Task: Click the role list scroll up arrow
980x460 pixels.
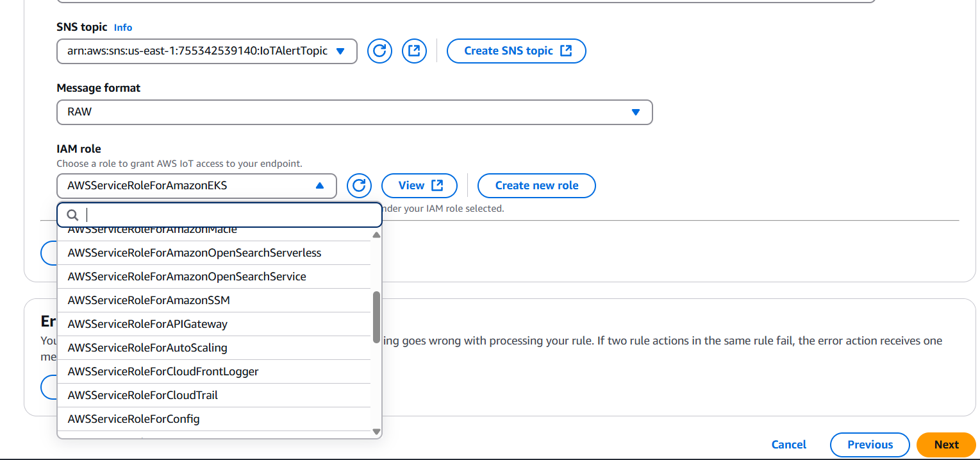Action: 376,235
